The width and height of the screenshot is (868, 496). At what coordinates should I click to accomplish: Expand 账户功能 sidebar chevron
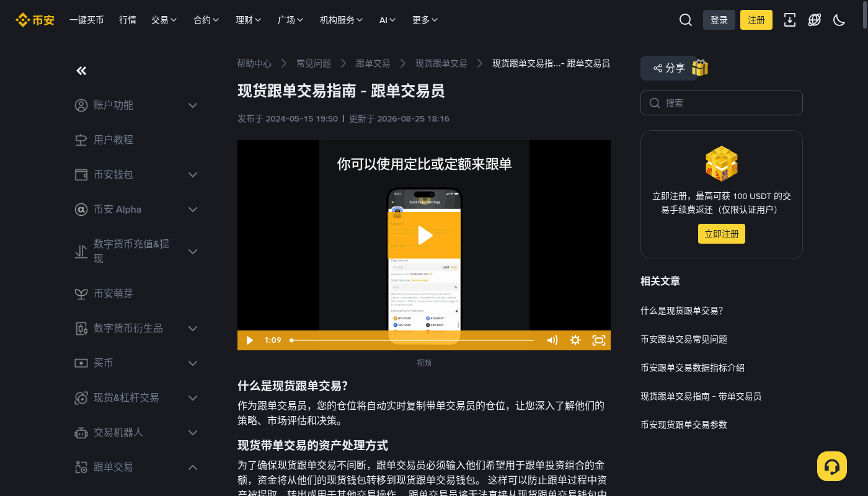tap(193, 105)
